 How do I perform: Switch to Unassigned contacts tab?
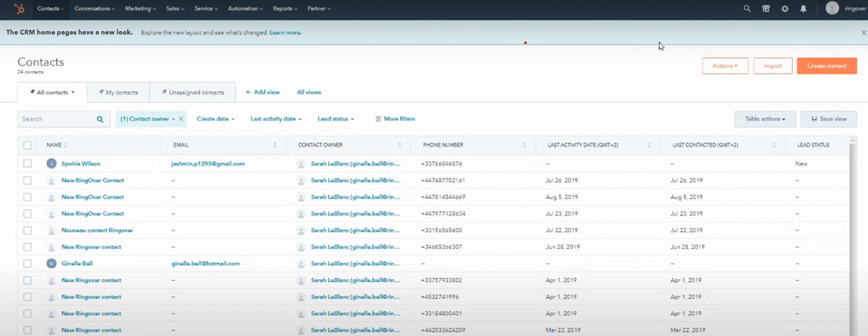(x=192, y=92)
